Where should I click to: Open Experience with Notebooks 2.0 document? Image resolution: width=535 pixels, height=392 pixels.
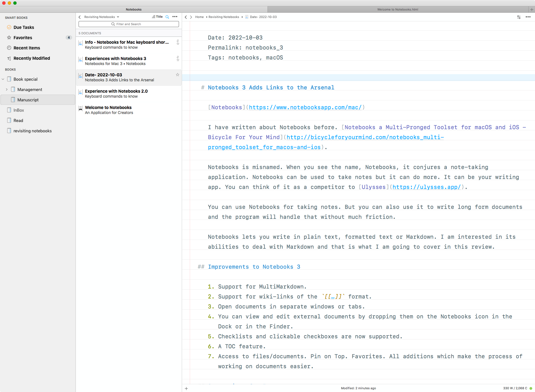tap(129, 94)
